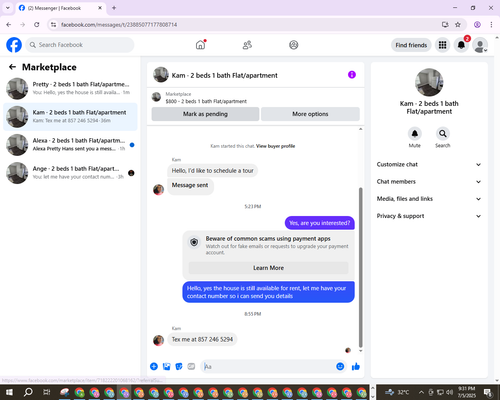Open View buyer profile link

coord(275,146)
